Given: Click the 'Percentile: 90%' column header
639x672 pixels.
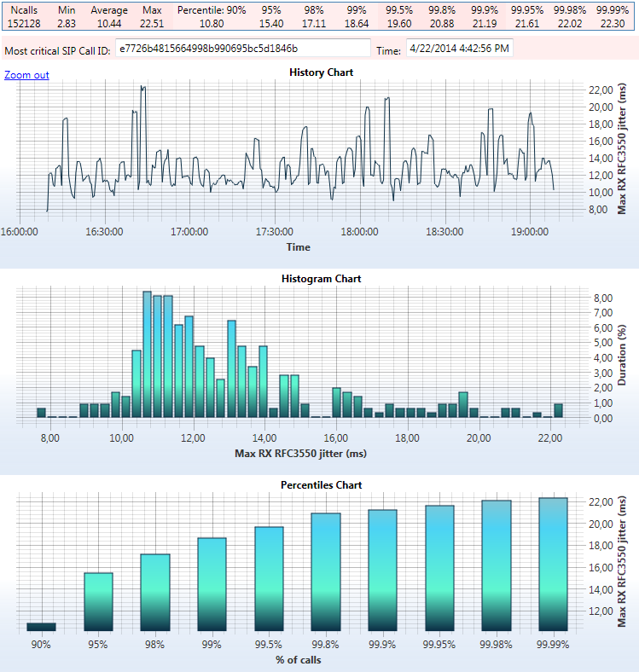Looking at the screenshot, I should [x=212, y=9].
